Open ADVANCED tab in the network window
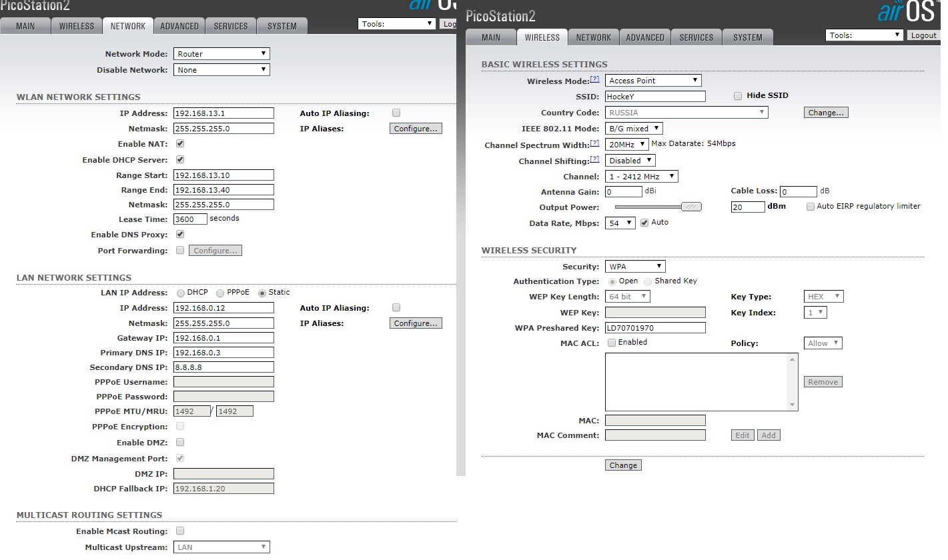Screen dimensions: 948x560 (x=179, y=26)
